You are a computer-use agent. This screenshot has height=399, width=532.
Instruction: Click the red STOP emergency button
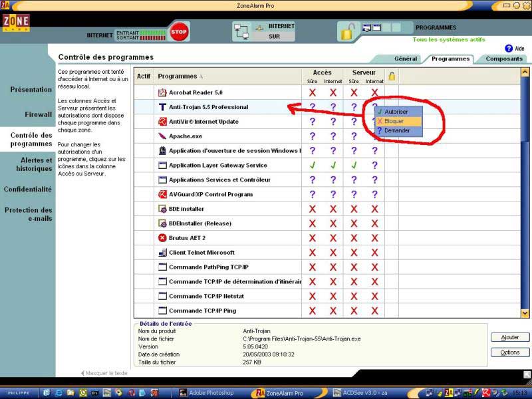179,32
